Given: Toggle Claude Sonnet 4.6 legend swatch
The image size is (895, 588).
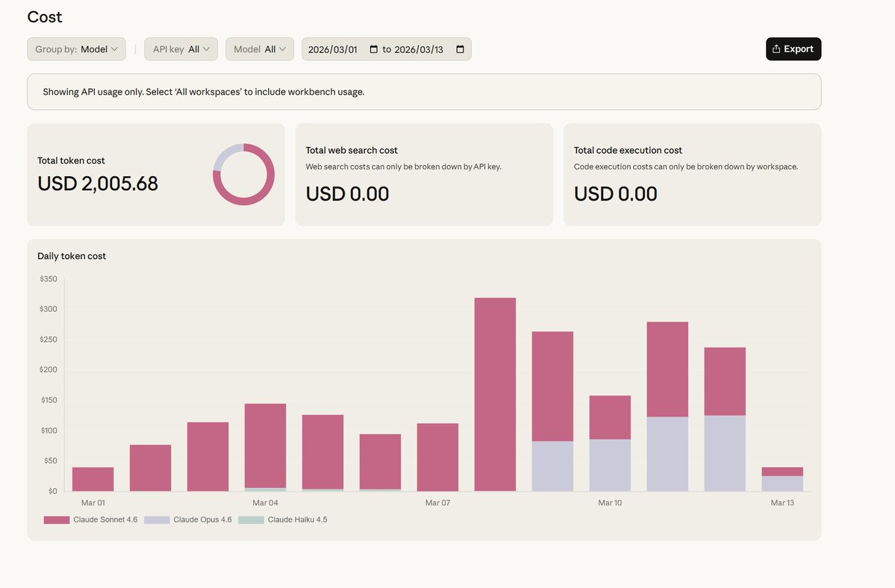Looking at the screenshot, I should click(x=57, y=519).
